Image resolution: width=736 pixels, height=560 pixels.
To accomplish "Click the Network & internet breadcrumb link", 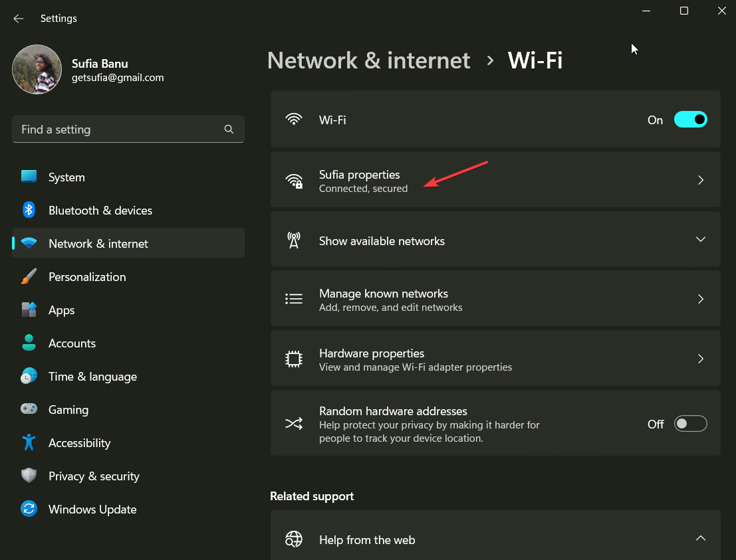I will tap(368, 60).
